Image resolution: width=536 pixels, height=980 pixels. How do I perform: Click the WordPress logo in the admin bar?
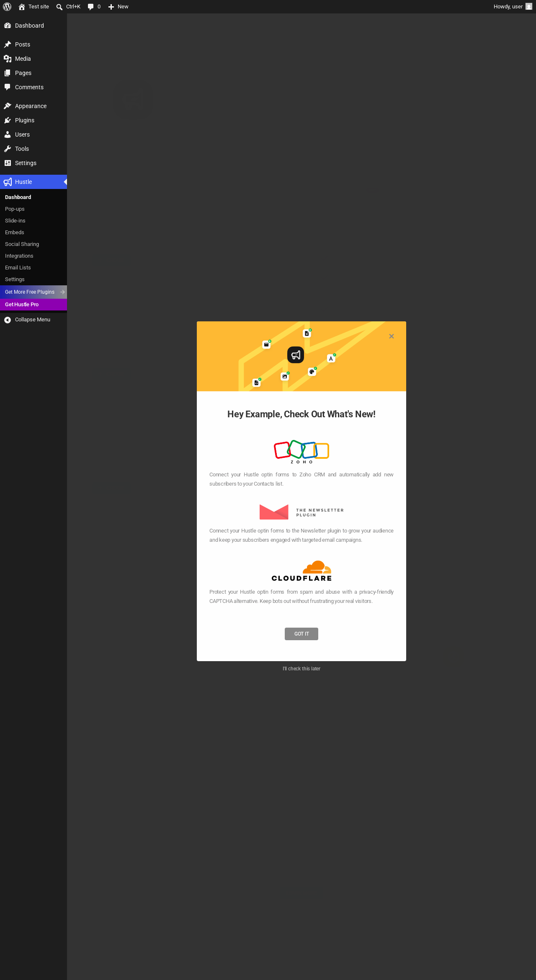7,7
